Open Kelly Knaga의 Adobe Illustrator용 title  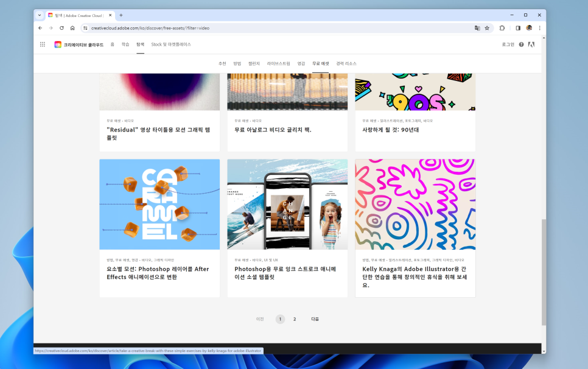(x=415, y=276)
